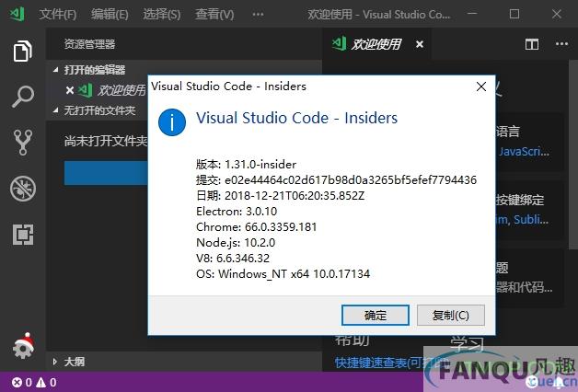Image resolution: width=578 pixels, height=392 pixels.
Task: Click the Chrome: 66.0.3359.181 line
Action: click(257, 227)
